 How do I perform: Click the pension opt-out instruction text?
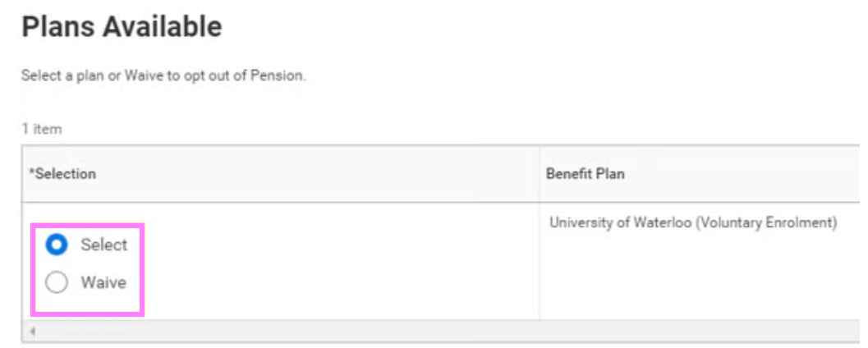coord(163,76)
